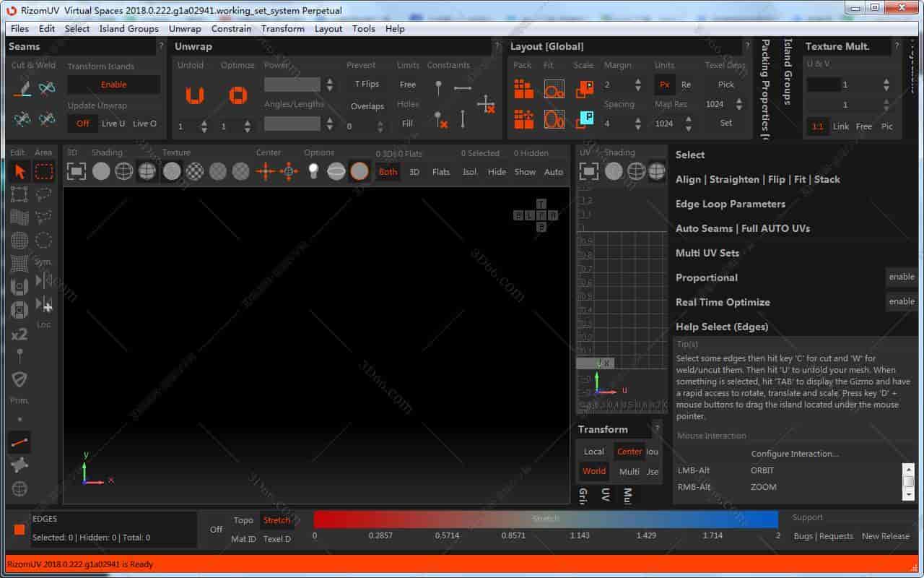Screen dimensions: 924x578
Task: Select the rectangle Area selection tool
Action: 44,171
